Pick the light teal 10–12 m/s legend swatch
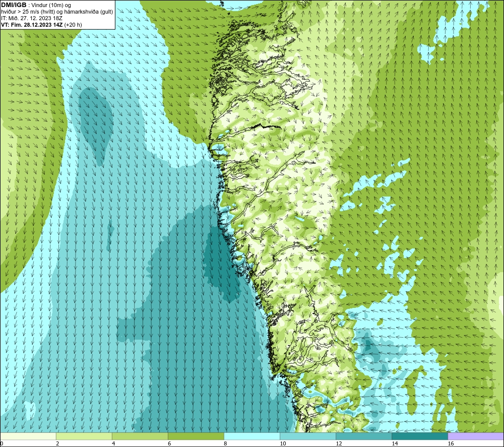Viewport: 504px width, 447px height. click(308, 436)
